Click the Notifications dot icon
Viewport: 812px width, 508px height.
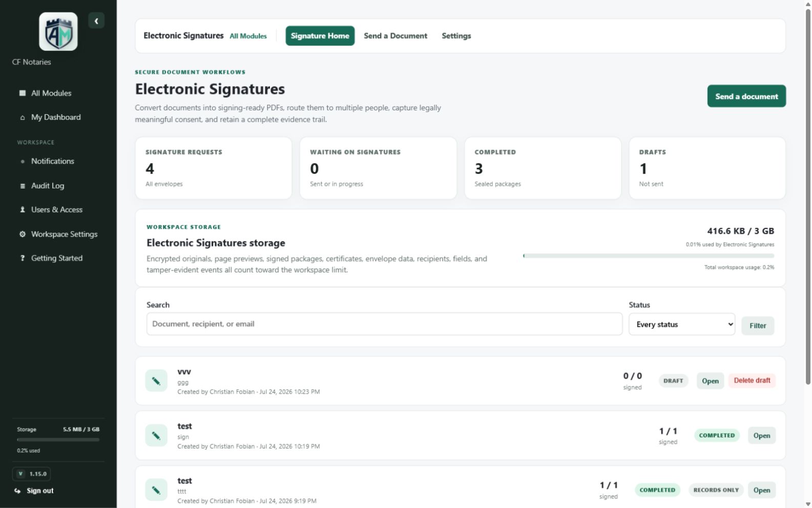point(23,161)
